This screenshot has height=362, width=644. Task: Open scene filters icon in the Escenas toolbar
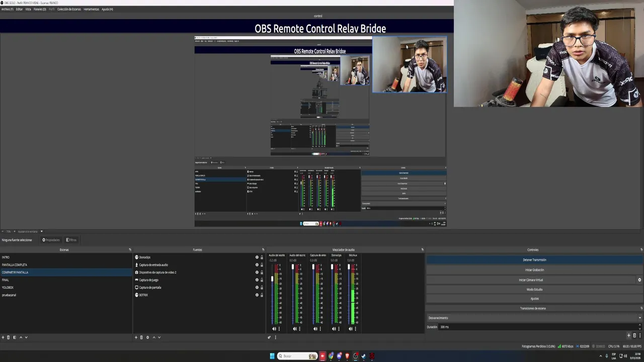point(14,337)
